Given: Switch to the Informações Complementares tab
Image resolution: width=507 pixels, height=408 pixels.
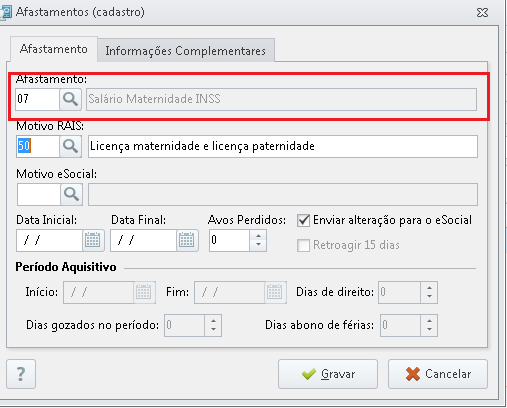Looking at the screenshot, I should [x=186, y=51].
